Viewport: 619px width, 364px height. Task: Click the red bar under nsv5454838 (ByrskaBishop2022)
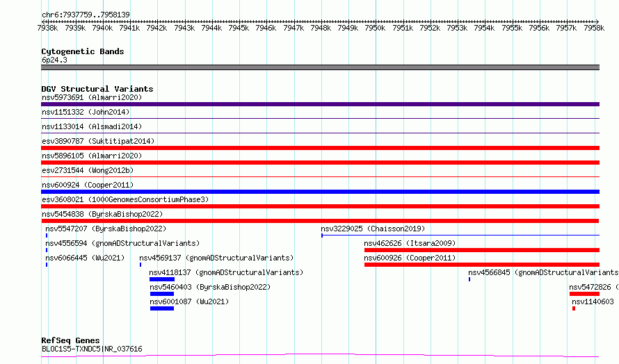(x=320, y=221)
